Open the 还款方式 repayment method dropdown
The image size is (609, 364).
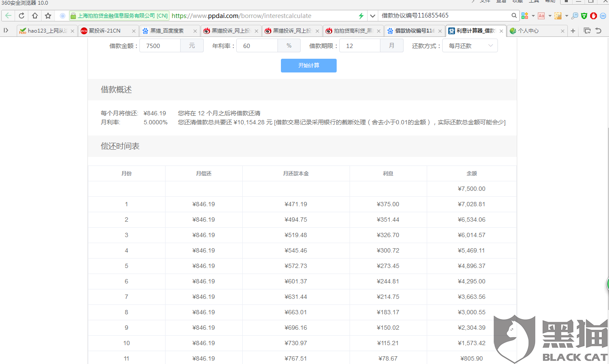pyautogui.click(x=470, y=45)
